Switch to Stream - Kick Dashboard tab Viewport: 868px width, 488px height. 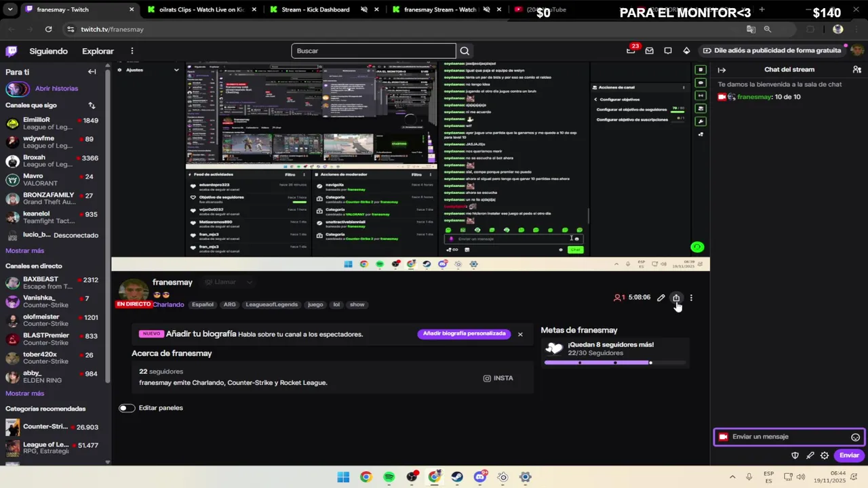(x=323, y=9)
